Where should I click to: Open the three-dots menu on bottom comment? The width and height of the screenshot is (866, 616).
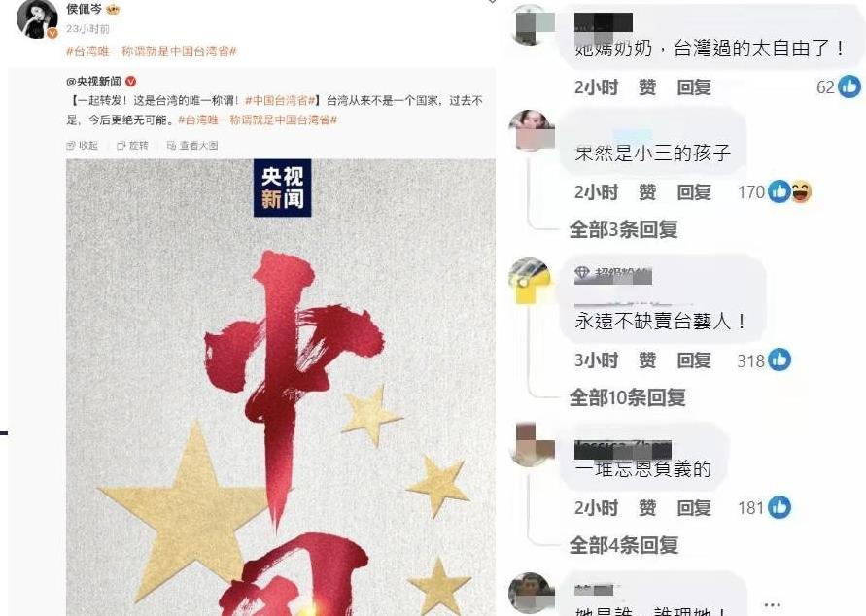tap(772, 605)
